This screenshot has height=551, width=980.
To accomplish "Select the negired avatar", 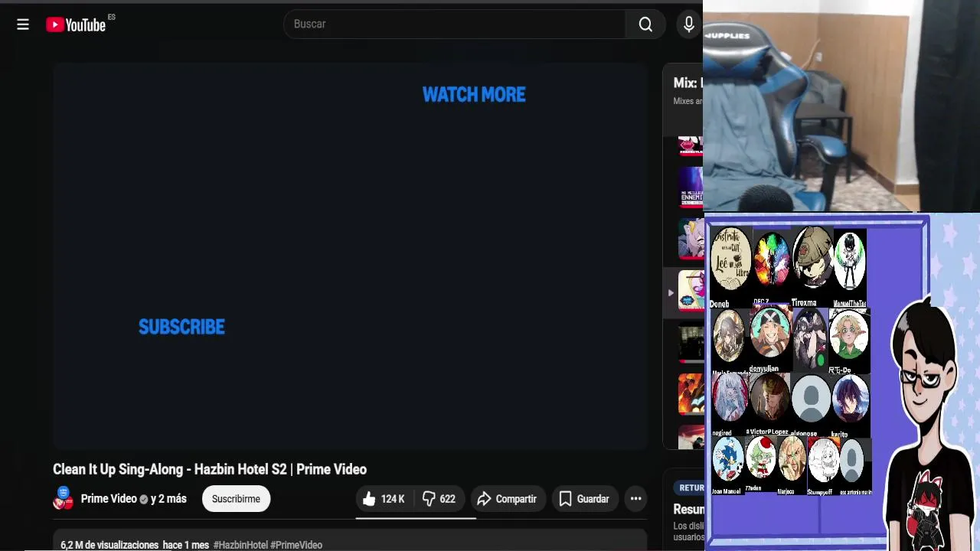I will 730,397.
